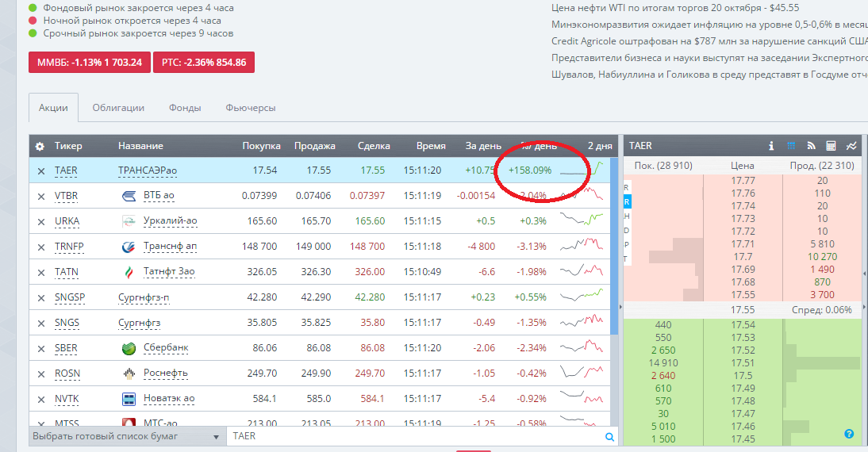The image size is (868, 452).
Task: Open the Шувалов, Набиуллина news headline
Action: pyautogui.click(x=709, y=75)
